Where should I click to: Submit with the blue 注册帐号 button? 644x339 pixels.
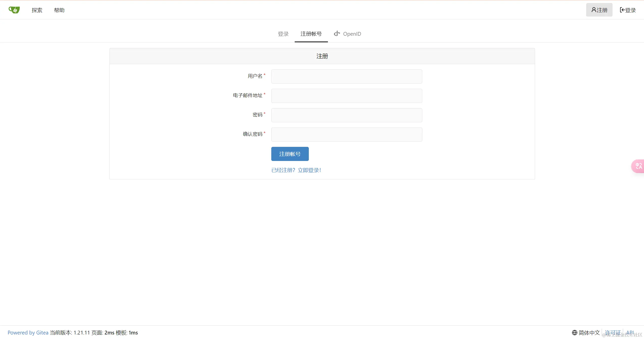tap(290, 154)
